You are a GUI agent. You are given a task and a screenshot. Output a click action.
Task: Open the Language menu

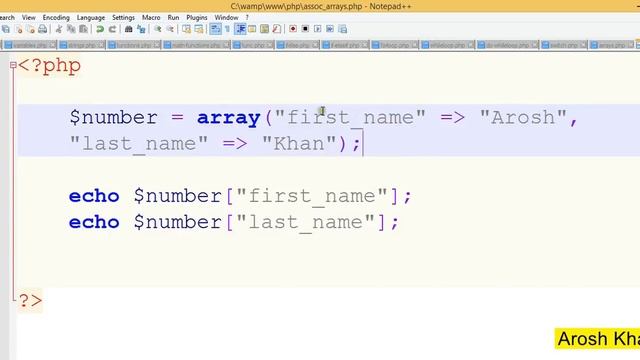click(91, 18)
